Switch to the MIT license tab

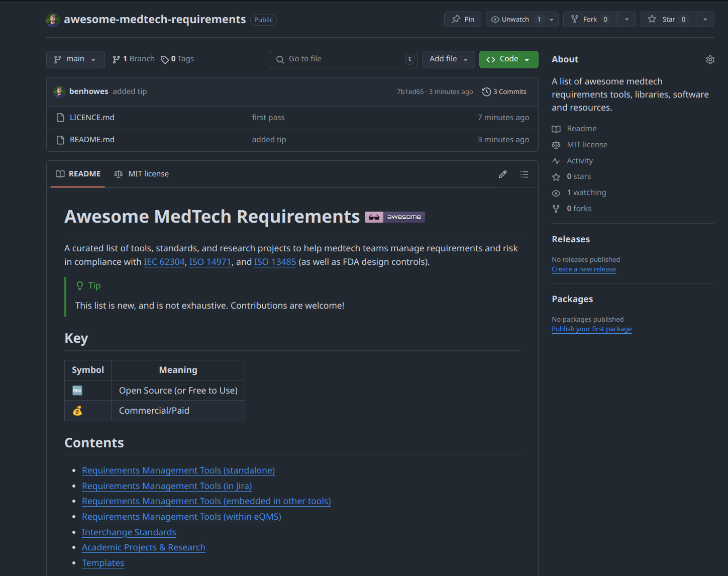pyautogui.click(x=142, y=174)
